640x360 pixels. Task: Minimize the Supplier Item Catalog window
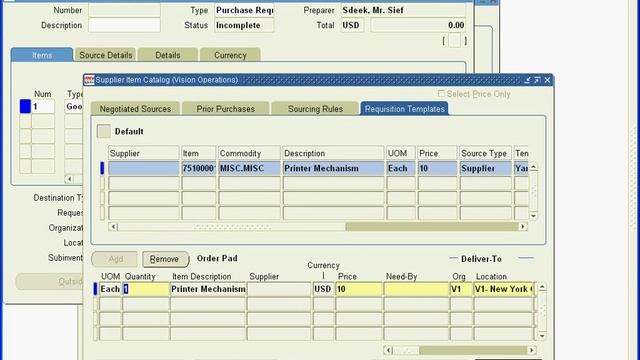tap(527, 80)
